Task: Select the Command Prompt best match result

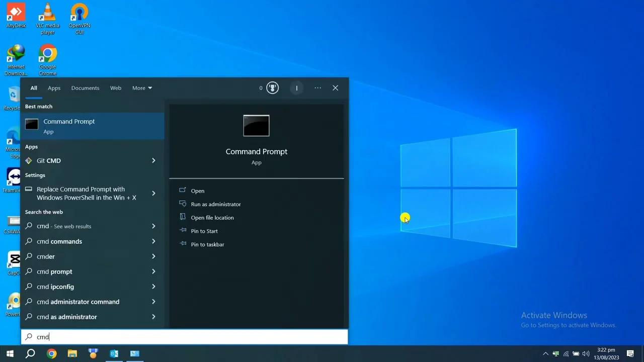Action: pyautogui.click(x=92, y=126)
